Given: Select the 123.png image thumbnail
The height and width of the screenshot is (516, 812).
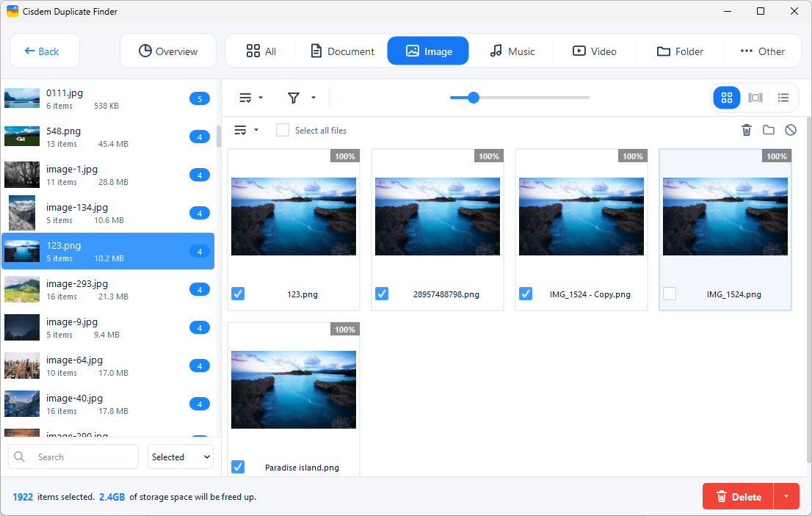Looking at the screenshot, I should [294, 217].
